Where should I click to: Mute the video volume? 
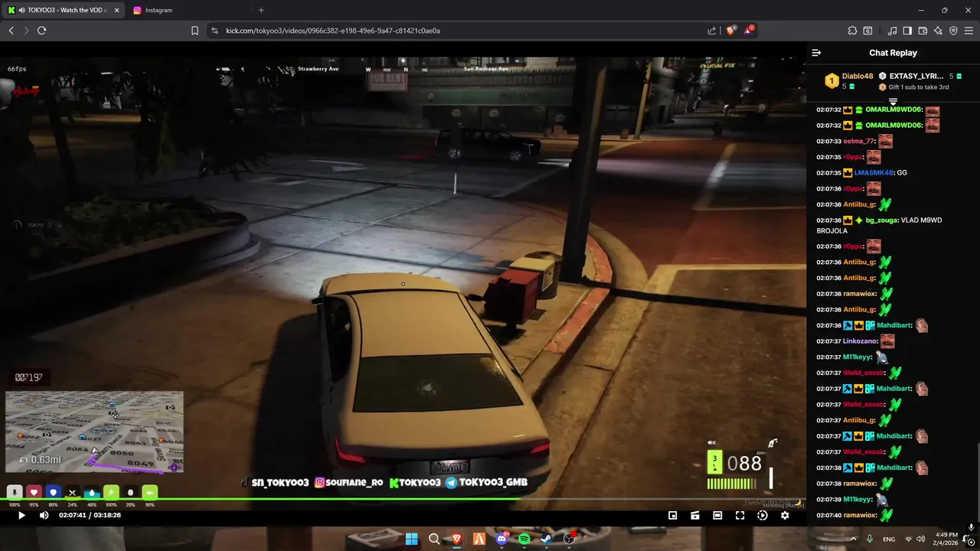(x=44, y=516)
